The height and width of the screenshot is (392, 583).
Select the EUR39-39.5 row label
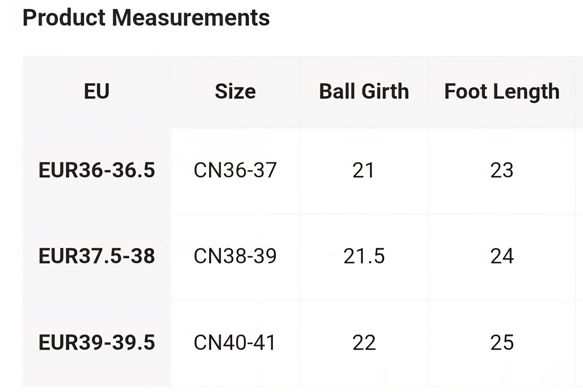click(x=96, y=342)
